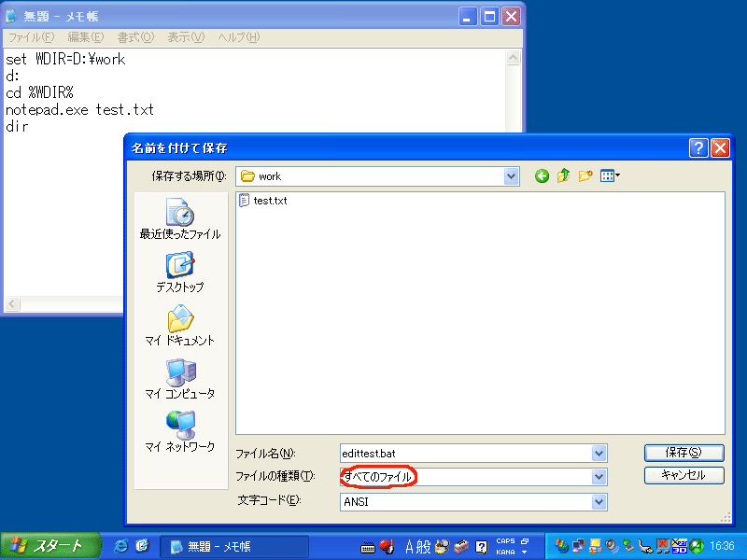The image size is (747, 560).
Task: Select マイ コンピュータ in places bar
Action: pos(180,379)
